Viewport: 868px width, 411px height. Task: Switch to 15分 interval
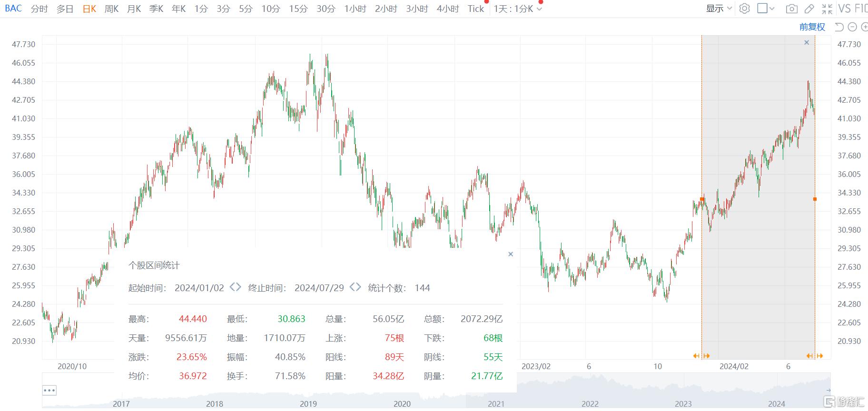coord(298,9)
